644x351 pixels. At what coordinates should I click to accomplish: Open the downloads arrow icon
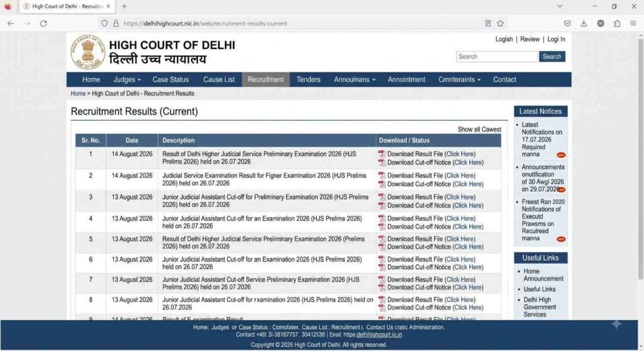point(584,23)
